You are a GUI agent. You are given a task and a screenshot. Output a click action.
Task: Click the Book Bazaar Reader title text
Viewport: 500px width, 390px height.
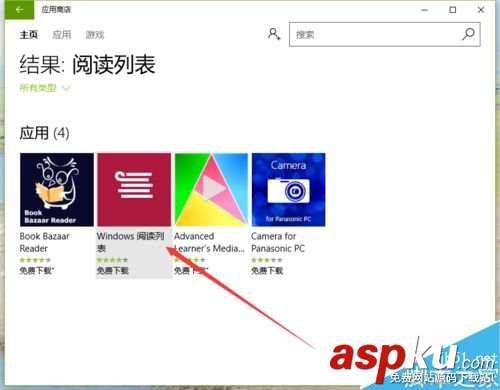click(x=44, y=242)
